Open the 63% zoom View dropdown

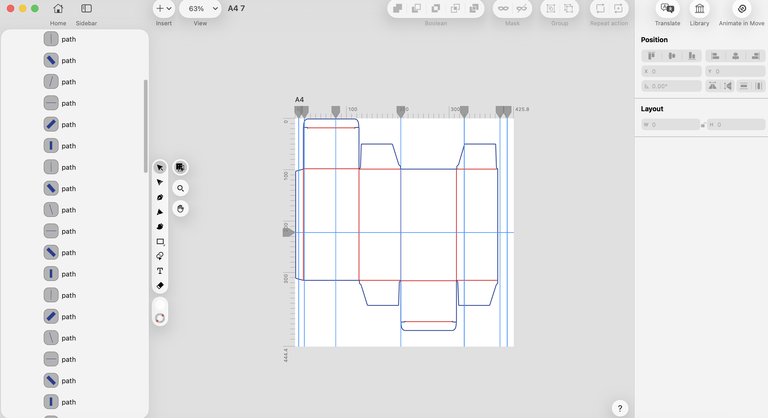click(x=200, y=8)
